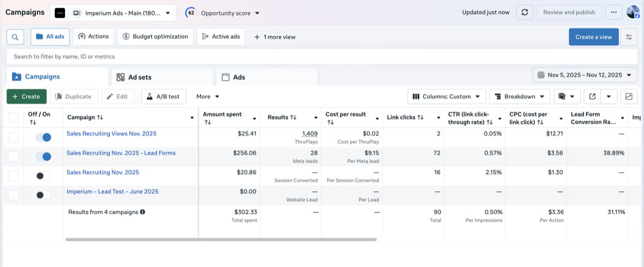644x267 pixels.
Task: Open the charts panel icon
Action: pos(628,97)
